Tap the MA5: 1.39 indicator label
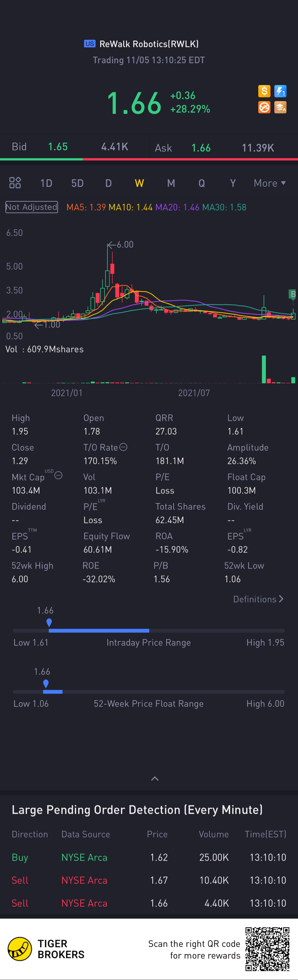This screenshot has width=298, height=980. 86,207
